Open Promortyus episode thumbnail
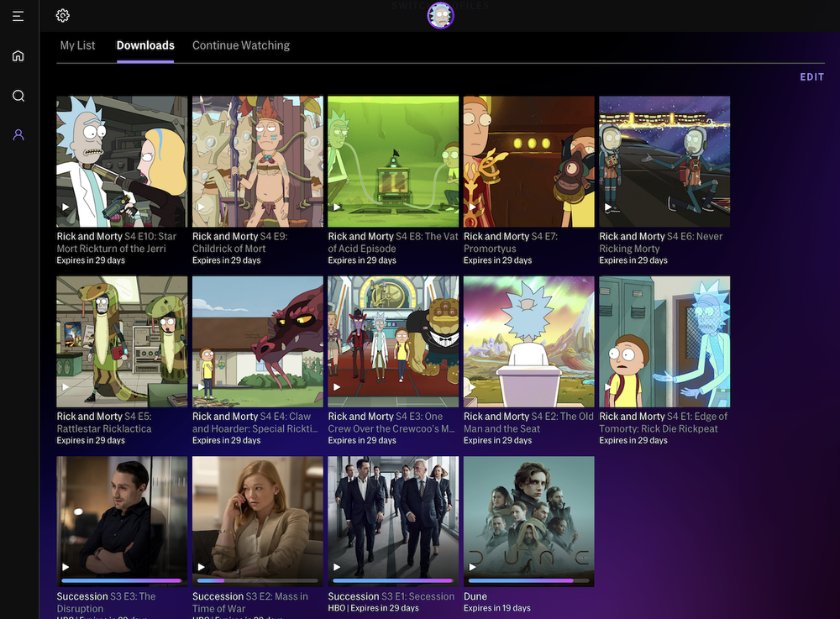 point(528,162)
